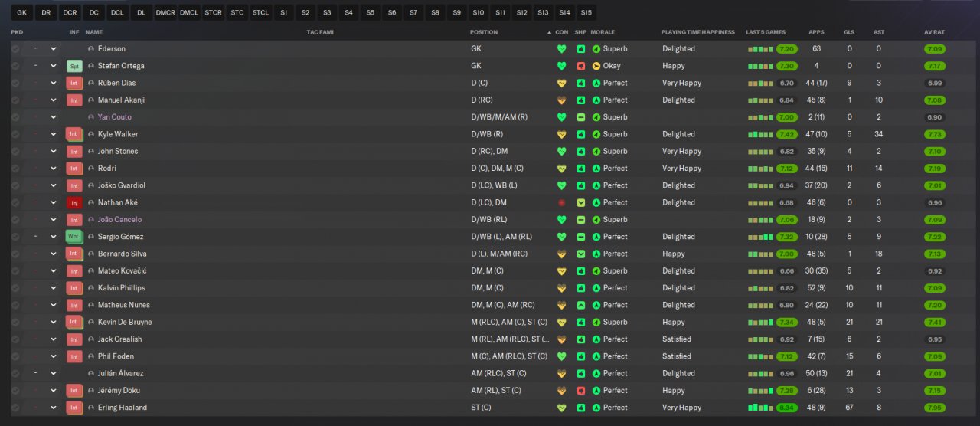
Task: Open the selection dropdown for Jack Grealish
Action: pyautogui.click(x=54, y=339)
